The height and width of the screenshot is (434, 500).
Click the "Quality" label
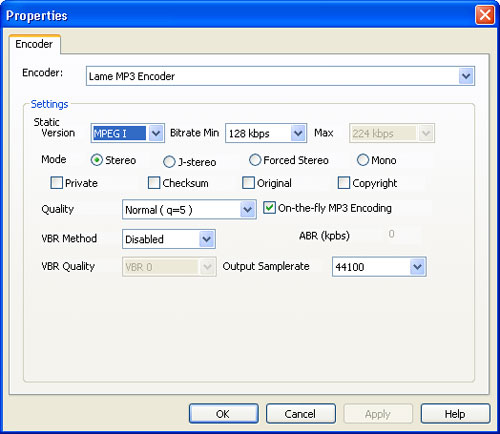point(57,209)
